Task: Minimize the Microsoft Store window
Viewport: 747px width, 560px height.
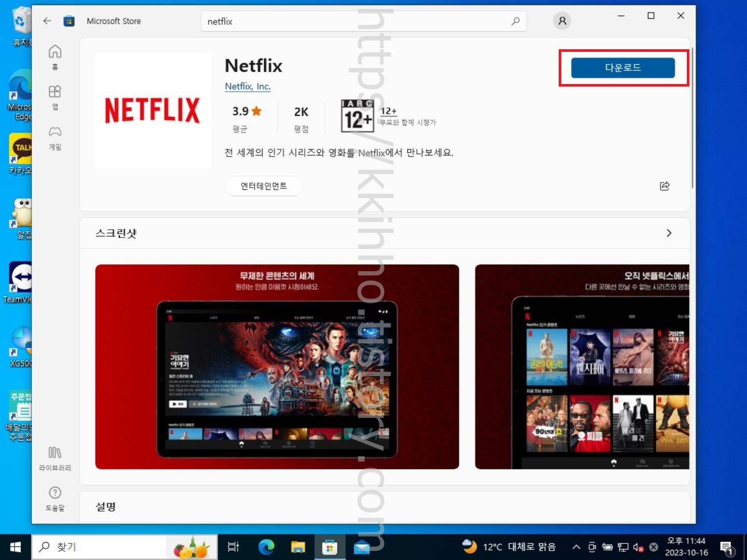Action: [621, 16]
